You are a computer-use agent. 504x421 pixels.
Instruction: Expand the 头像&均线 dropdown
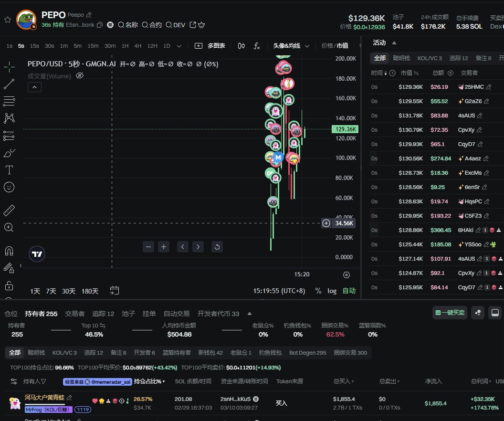[x=291, y=46]
